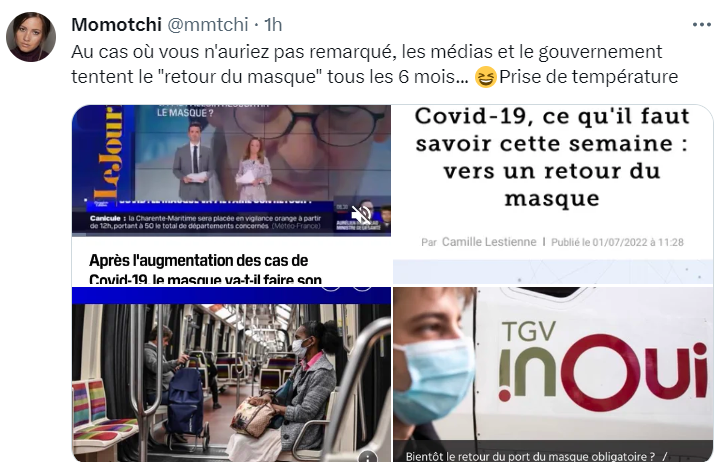
Task: Open the news anchors video thumbnail
Action: pos(231,195)
